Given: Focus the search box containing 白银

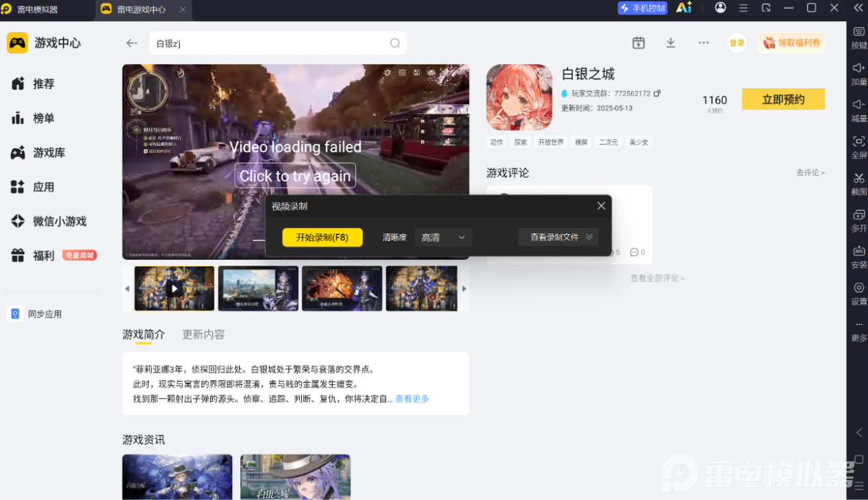Looking at the screenshot, I should (278, 43).
